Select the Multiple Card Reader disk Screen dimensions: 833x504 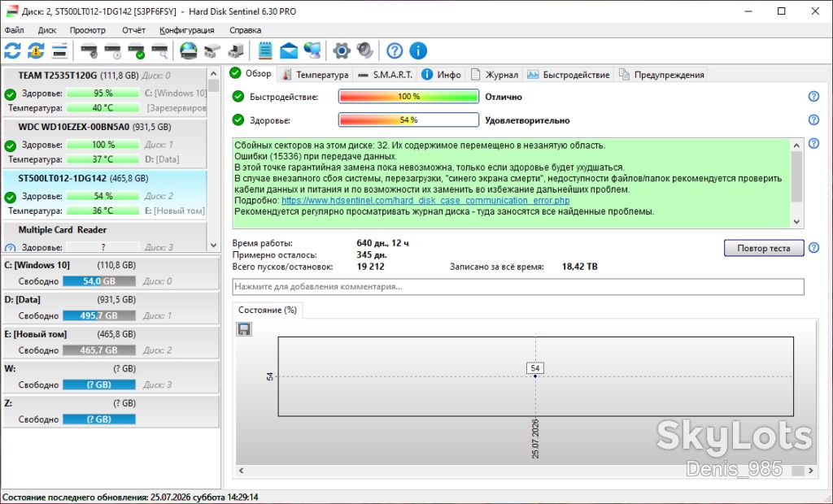[x=105, y=237]
